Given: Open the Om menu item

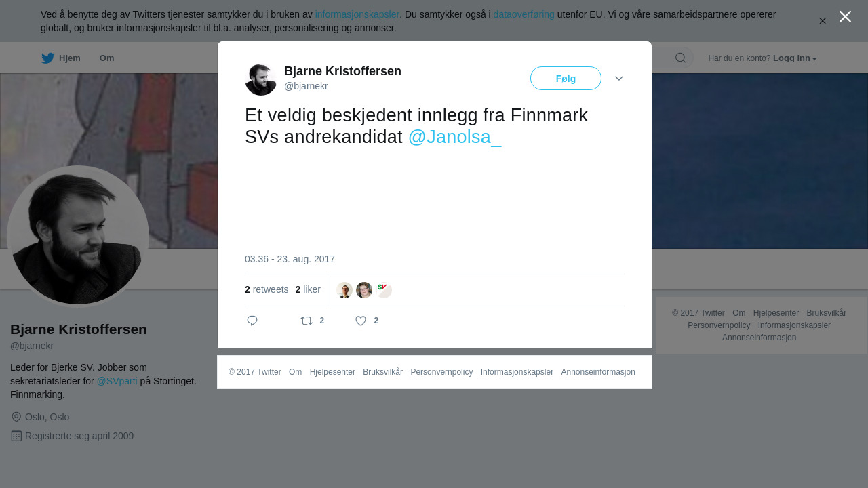Looking at the screenshot, I should point(107,58).
